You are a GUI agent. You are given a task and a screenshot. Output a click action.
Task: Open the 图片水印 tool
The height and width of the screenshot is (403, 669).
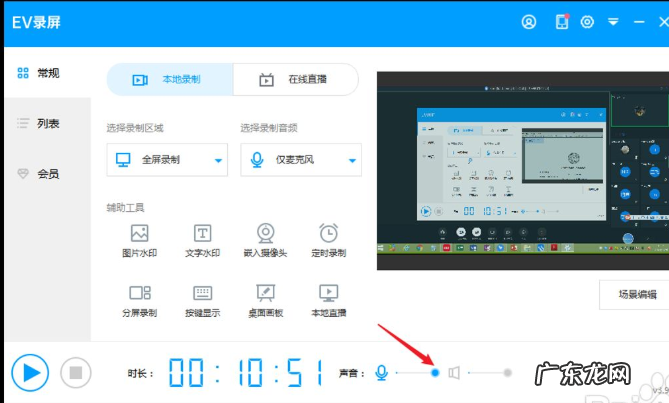[x=140, y=241]
